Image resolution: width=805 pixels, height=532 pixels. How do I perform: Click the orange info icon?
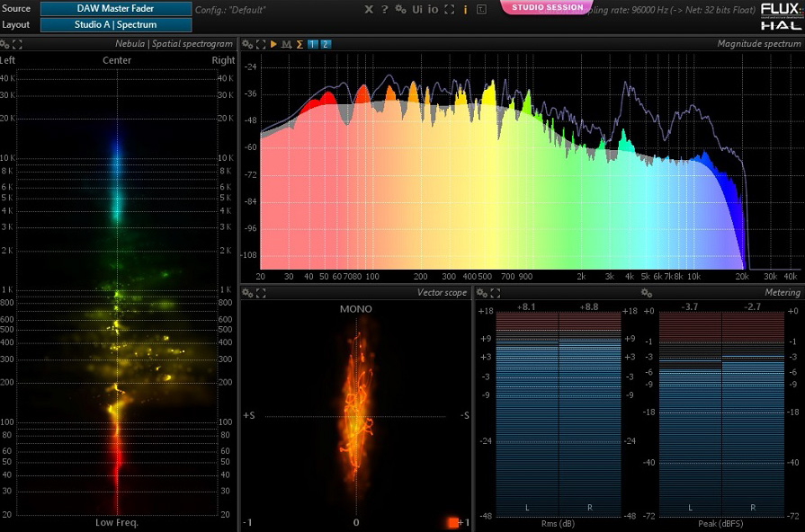pos(465,9)
